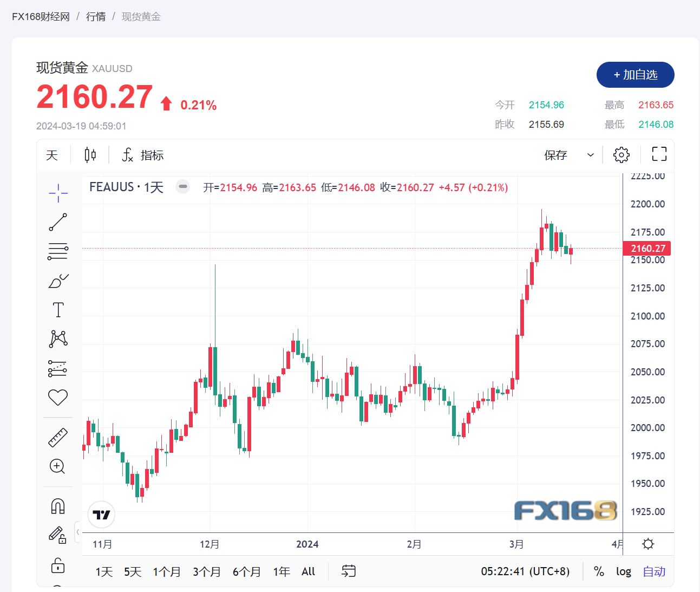Open chart settings gear icon
The image size is (700, 592).
click(621, 155)
